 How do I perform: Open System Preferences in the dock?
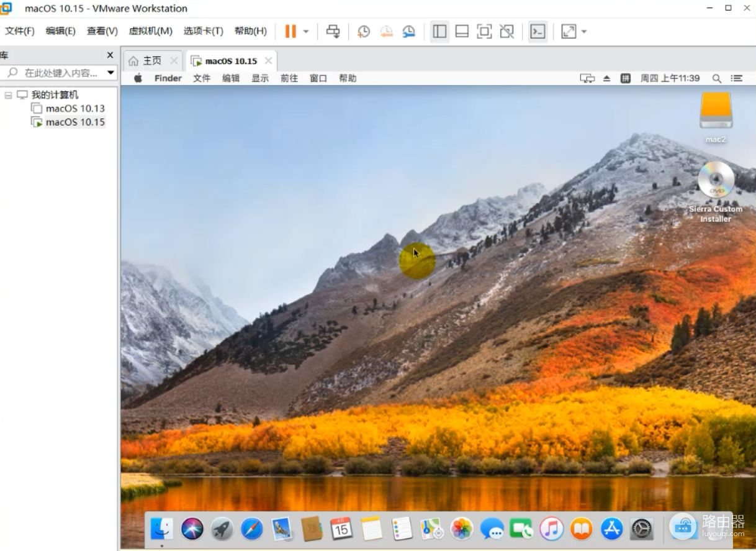coord(642,529)
